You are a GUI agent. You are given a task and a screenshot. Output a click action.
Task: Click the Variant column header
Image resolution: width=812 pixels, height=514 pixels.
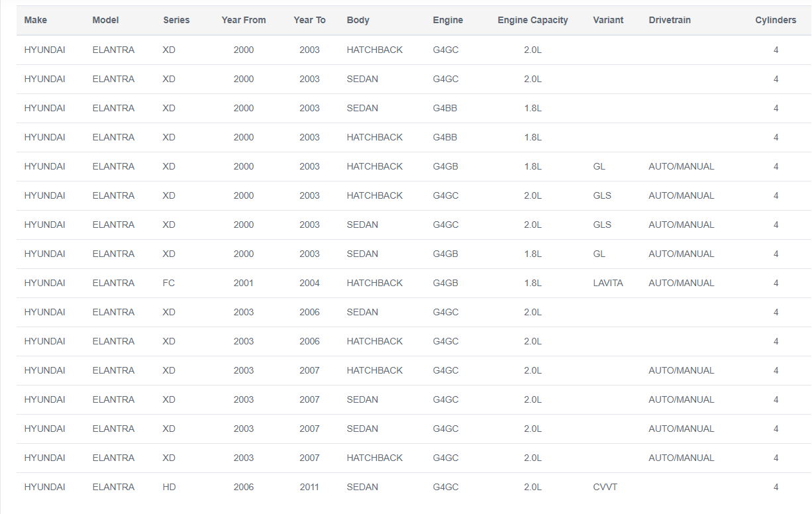coord(608,20)
